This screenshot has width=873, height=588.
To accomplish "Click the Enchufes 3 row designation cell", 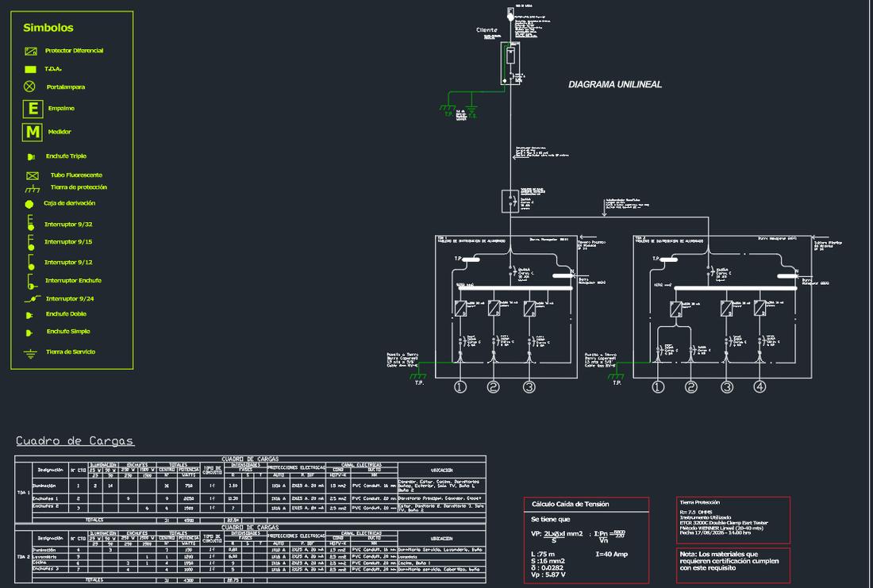I will coord(51,570).
